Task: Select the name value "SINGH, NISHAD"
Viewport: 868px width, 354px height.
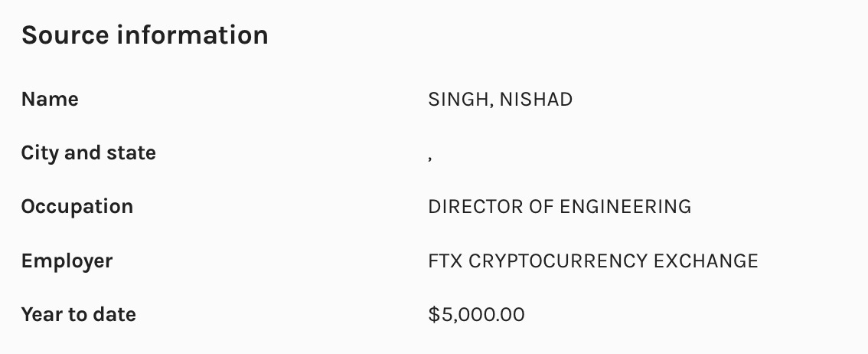Action: tap(500, 100)
